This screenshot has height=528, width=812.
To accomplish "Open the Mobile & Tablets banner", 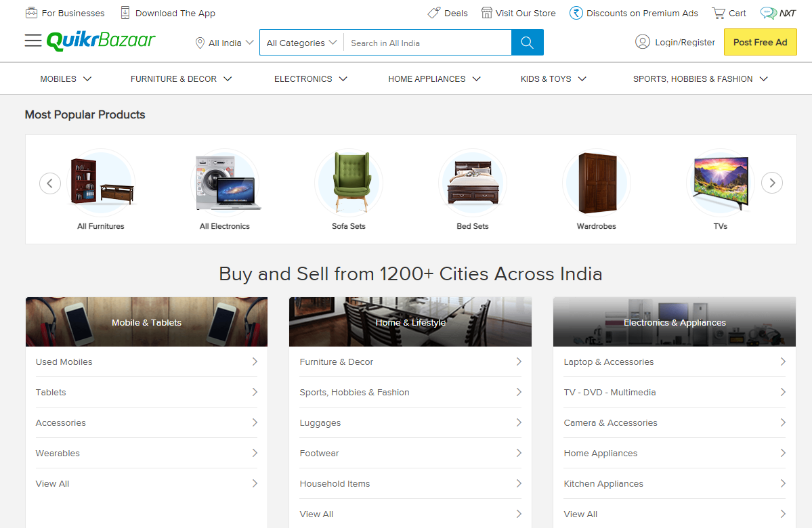I will point(146,322).
